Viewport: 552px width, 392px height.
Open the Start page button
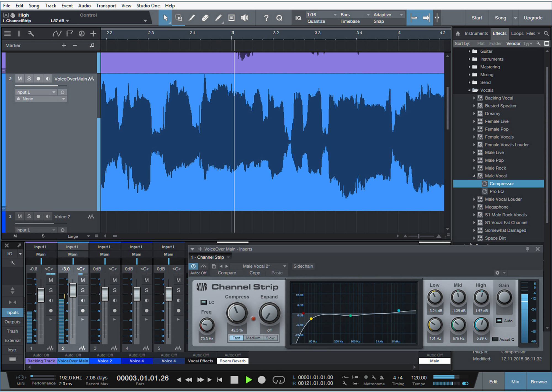477,18
